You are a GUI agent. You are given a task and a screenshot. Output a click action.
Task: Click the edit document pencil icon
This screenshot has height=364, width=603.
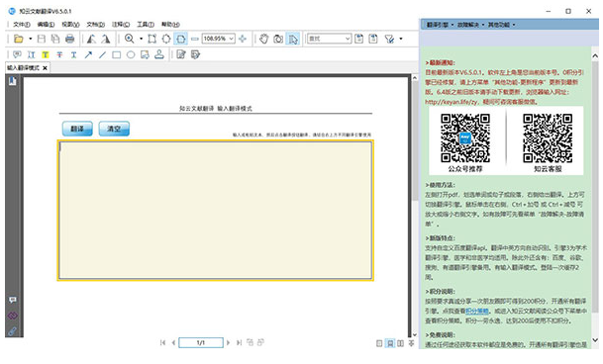pos(181,54)
